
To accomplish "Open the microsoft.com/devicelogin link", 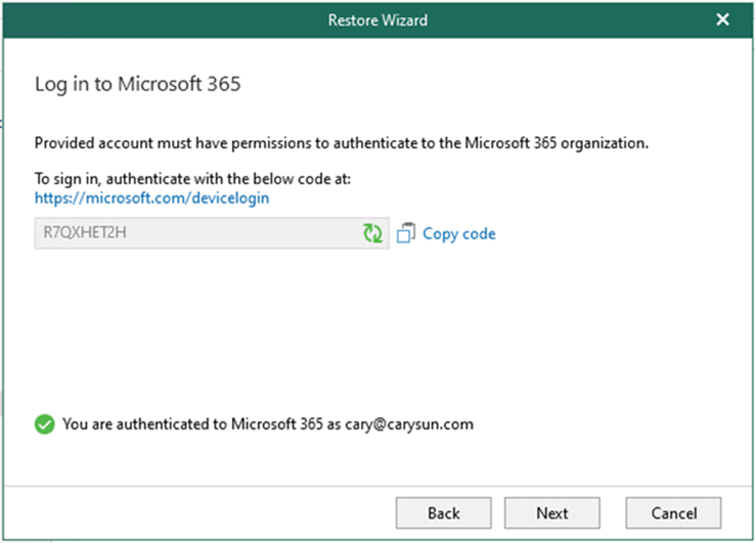I will tap(152, 198).
